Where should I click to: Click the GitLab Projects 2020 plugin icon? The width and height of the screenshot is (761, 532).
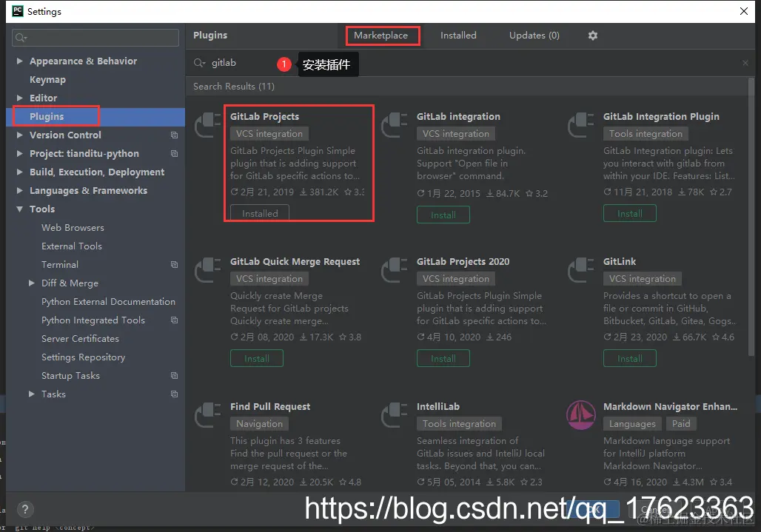point(394,270)
